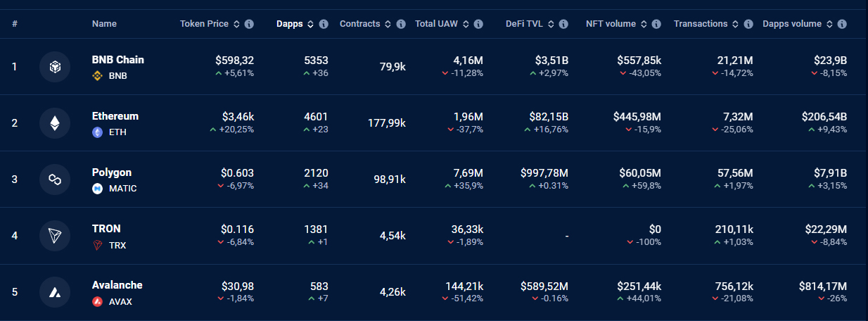Click the $206,54B dapps volume value

[x=824, y=117]
